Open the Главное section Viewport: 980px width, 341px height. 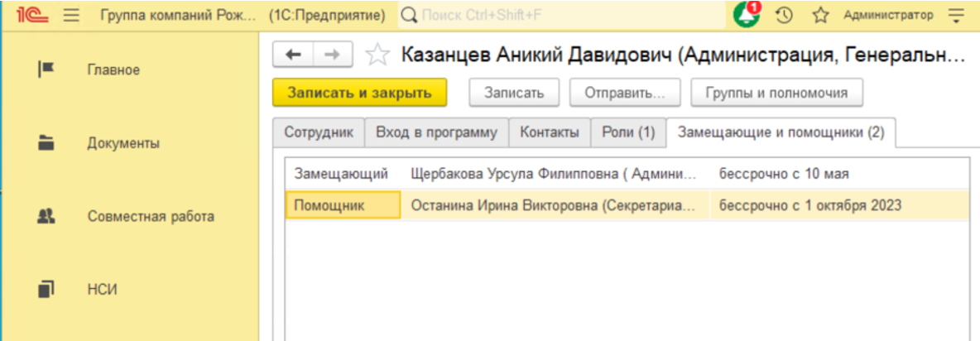pyautogui.click(x=113, y=70)
